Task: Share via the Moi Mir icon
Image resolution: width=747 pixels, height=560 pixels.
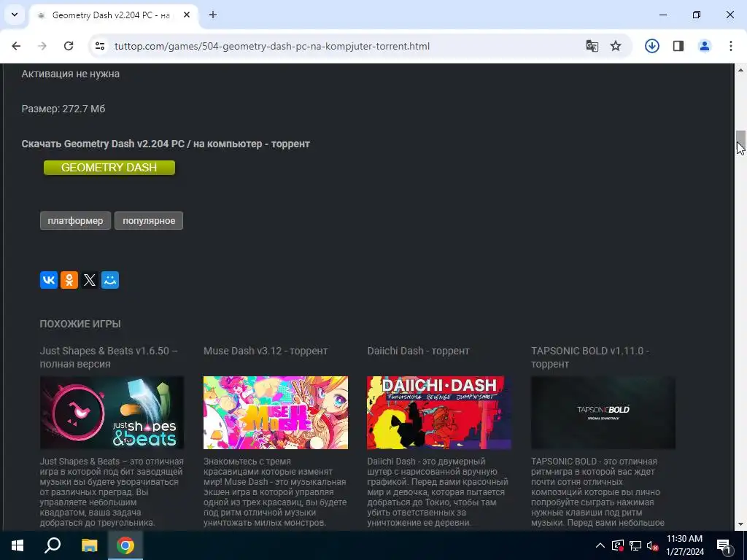Action: tap(110, 280)
